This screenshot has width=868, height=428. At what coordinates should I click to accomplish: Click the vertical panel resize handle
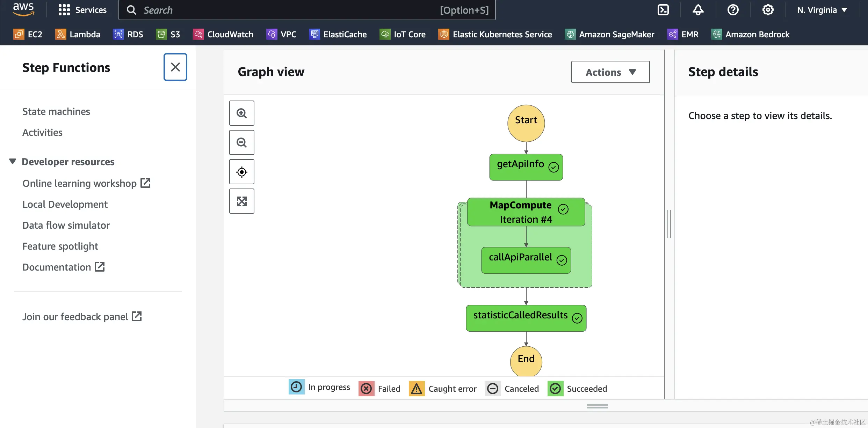669,224
